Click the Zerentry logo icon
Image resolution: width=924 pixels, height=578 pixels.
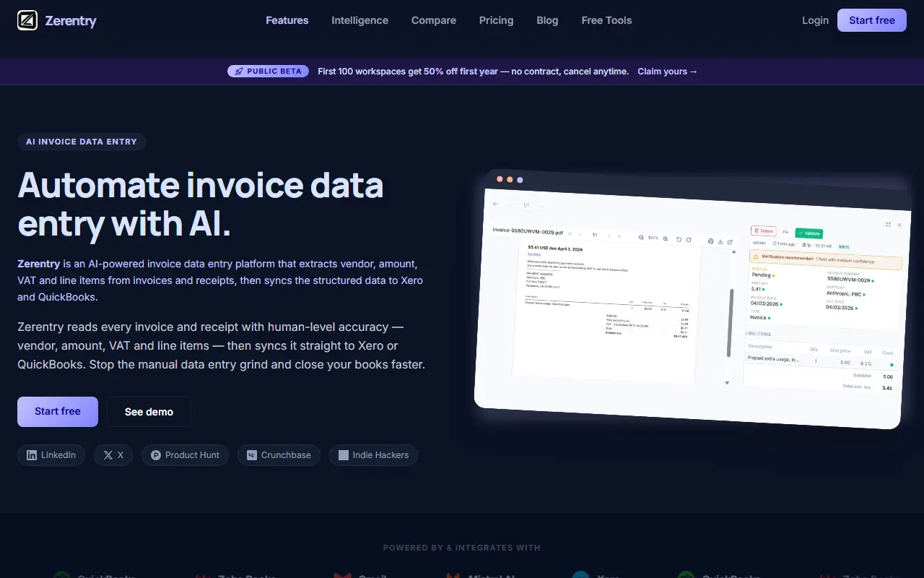tap(27, 20)
